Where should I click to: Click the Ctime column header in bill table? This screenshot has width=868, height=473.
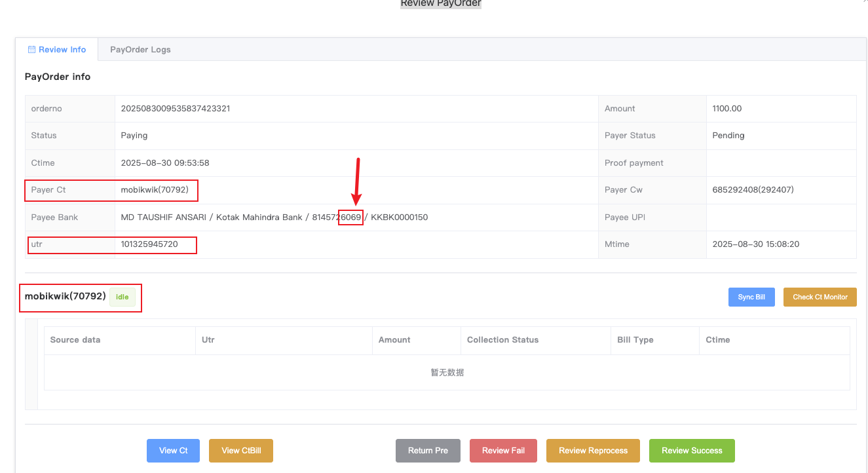click(717, 340)
